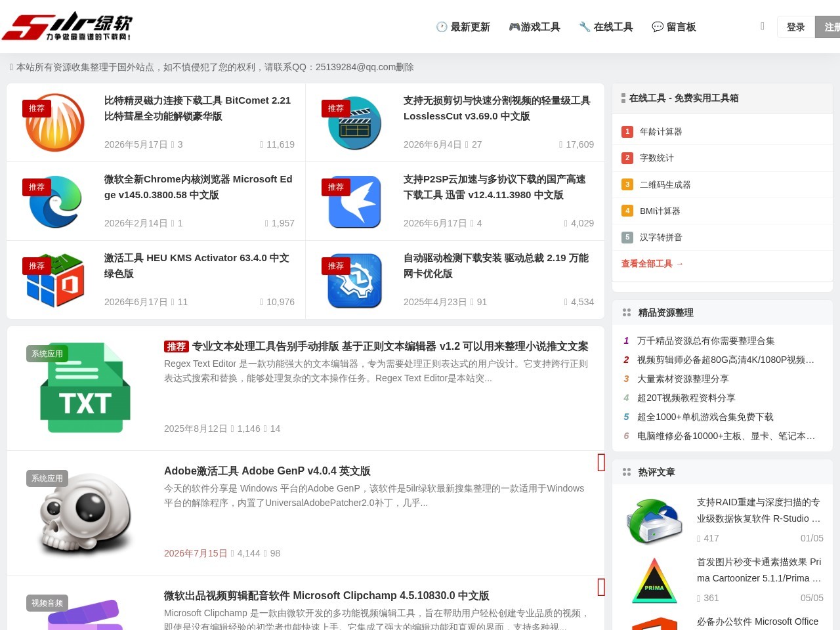840x630 pixels.
Task: Click the icon beside Clipchamp title
Action: [601, 587]
